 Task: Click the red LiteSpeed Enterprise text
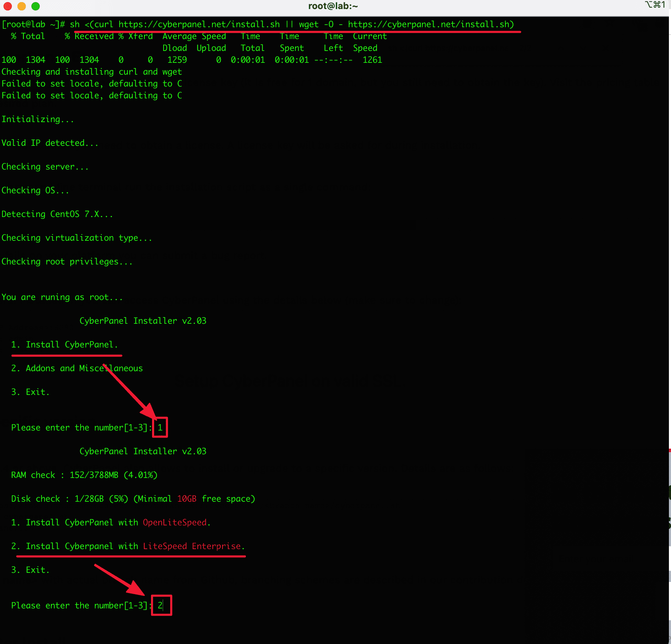pos(192,546)
